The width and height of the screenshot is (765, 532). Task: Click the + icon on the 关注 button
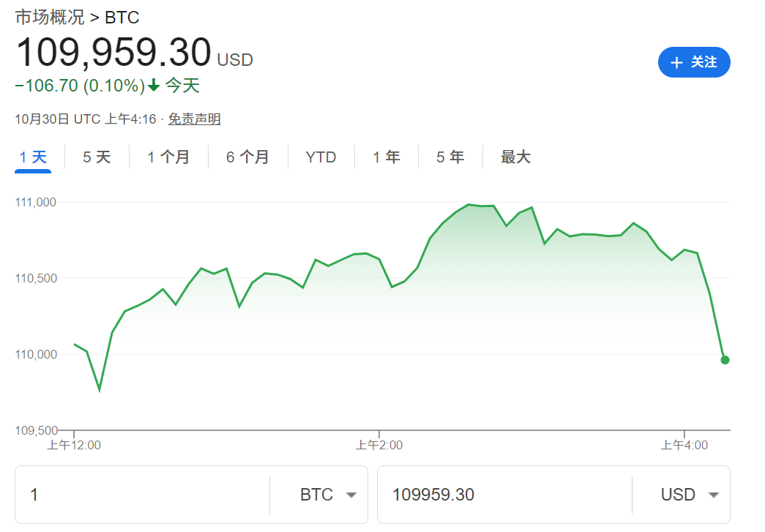click(677, 63)
